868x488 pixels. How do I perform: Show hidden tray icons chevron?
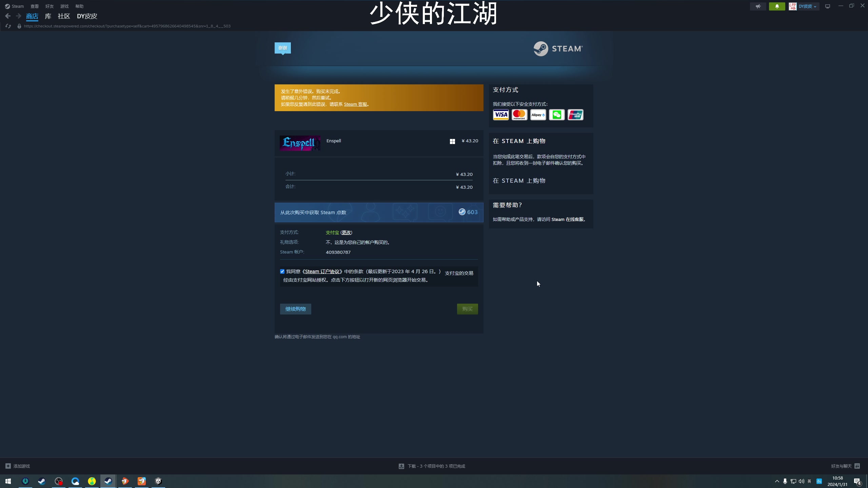click(777, 481)
